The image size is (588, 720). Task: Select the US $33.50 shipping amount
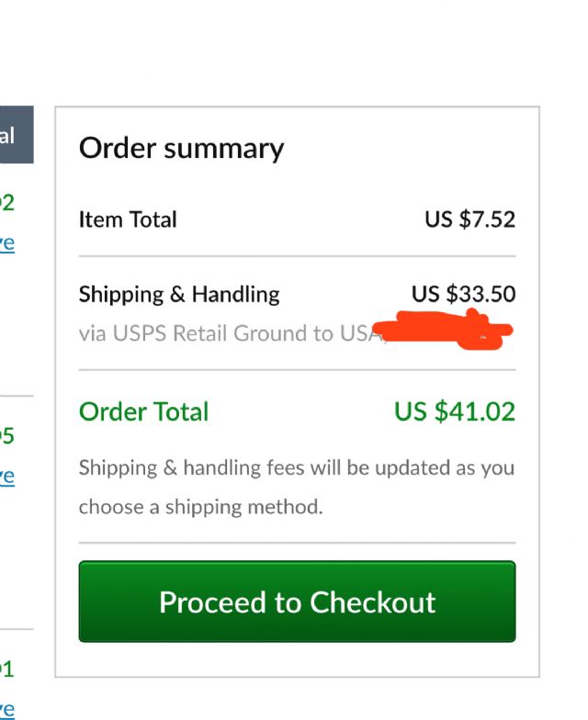click(463, 294)
